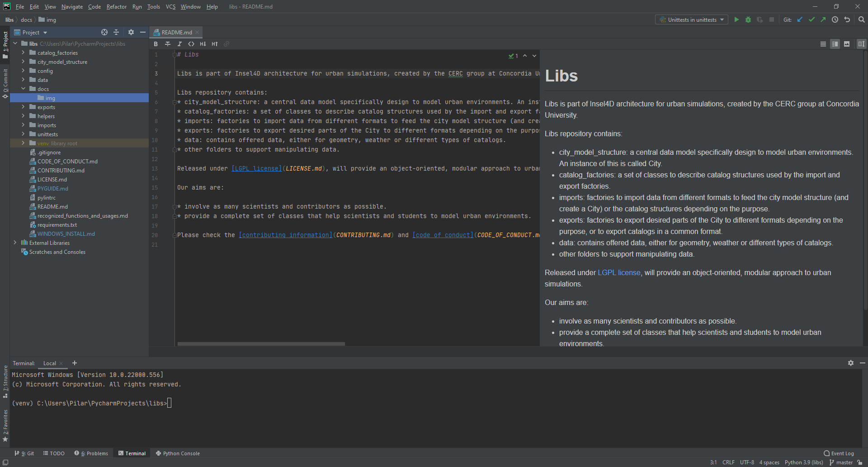Collapse docs folder
The image size is (868, 467).
23,89
